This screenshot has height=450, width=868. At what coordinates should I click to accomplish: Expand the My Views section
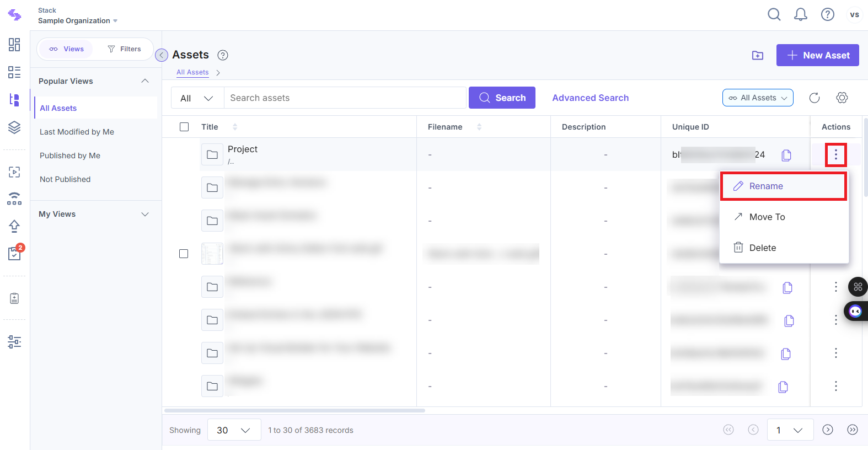[x=145, y=214]
